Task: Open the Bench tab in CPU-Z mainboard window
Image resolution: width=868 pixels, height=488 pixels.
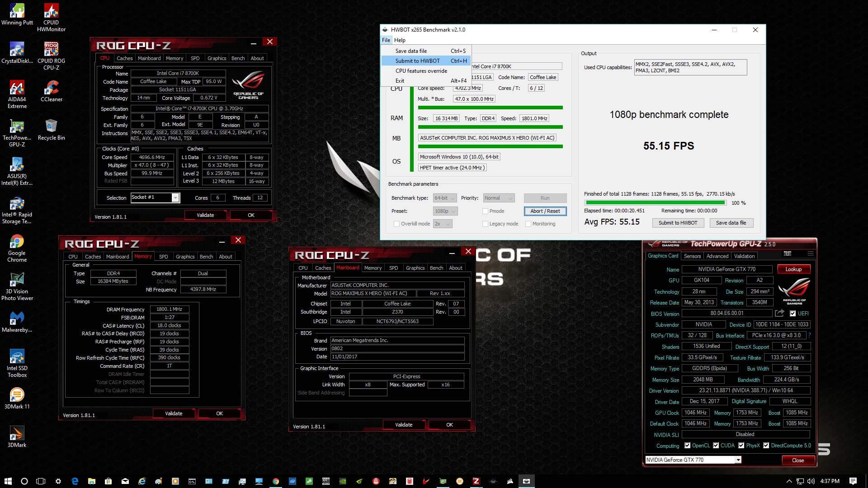Action: pos(436,268)
